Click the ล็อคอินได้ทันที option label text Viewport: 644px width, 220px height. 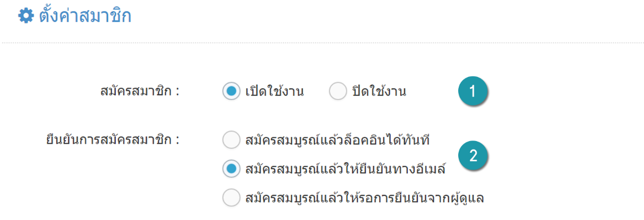tap(339, 141)
